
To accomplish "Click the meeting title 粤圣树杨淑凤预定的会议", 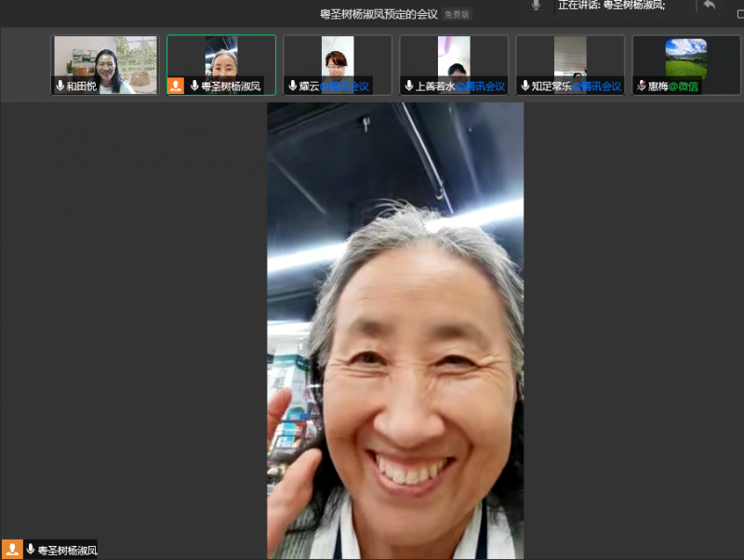I will pyautogui.click(x=379, y=14).
